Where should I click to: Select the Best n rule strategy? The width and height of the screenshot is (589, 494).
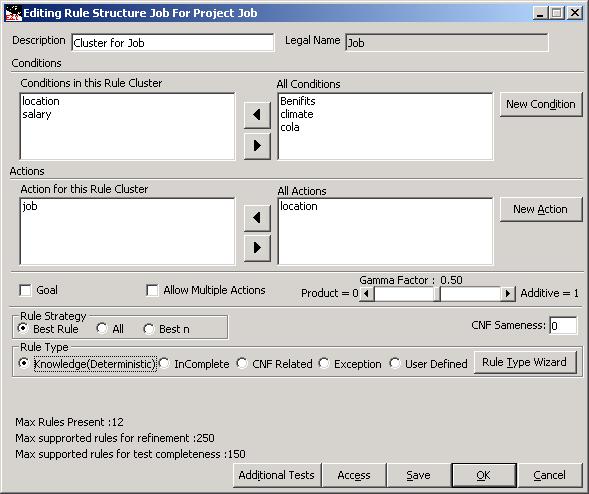click(x=149, y=329)
